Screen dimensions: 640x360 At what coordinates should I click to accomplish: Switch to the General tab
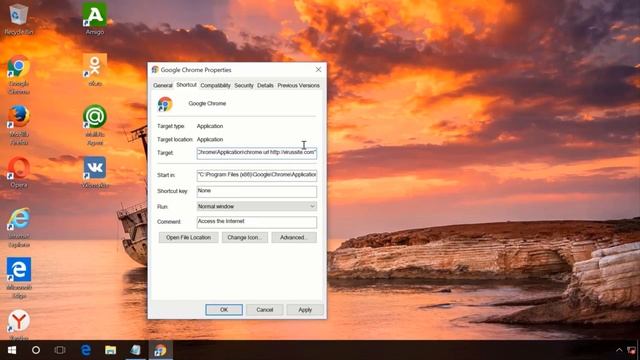[x=162, y=85]
